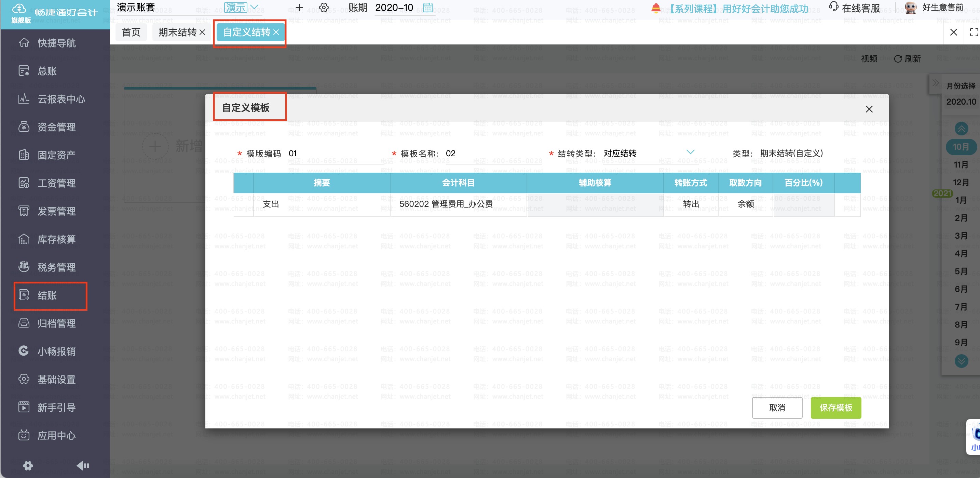Open 结账 in the sidebar
This screenshot has height=478, width=980.
coord(51,295)
